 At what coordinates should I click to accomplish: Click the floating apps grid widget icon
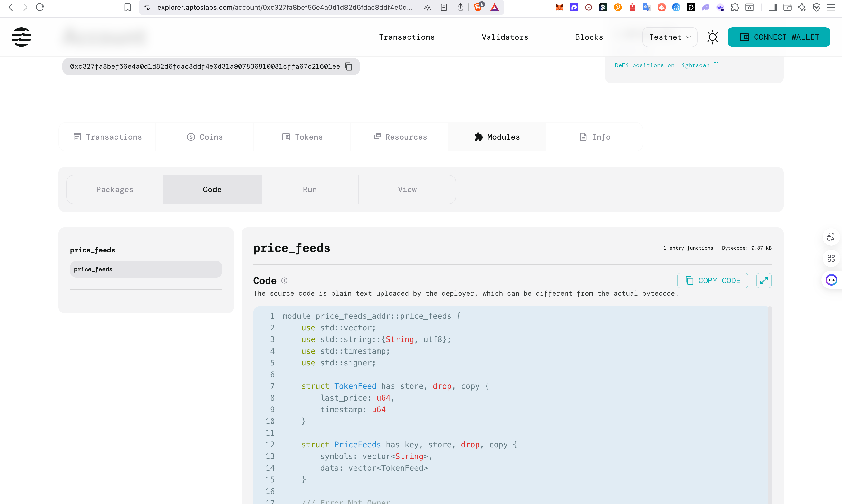pyautogui.click(x=831, y=259)
